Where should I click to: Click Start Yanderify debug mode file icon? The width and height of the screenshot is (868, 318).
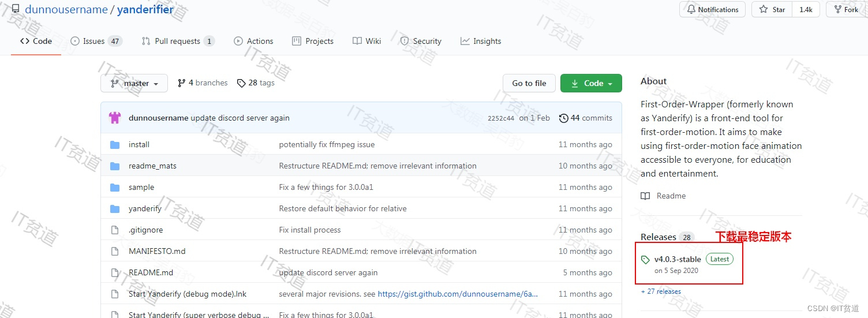coord(114,294)
